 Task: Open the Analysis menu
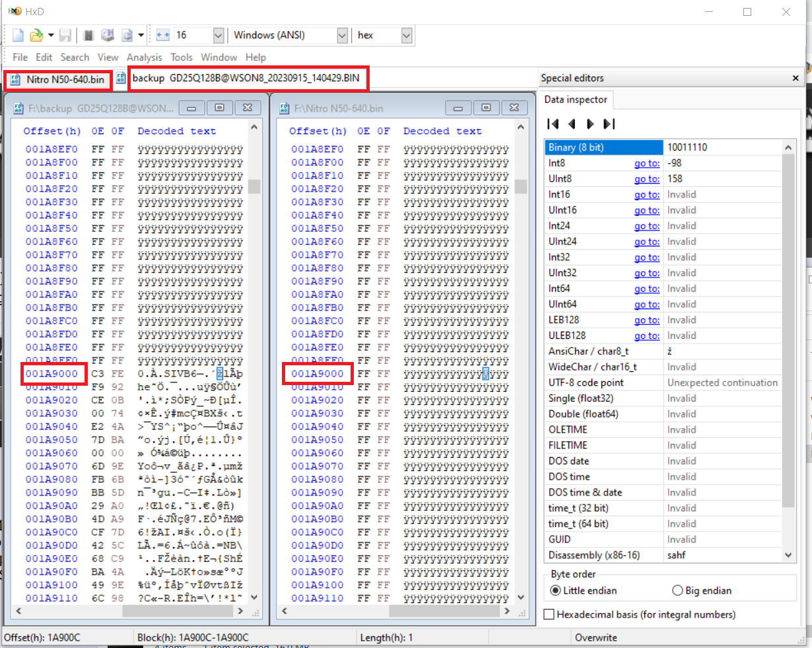point(144,57)
